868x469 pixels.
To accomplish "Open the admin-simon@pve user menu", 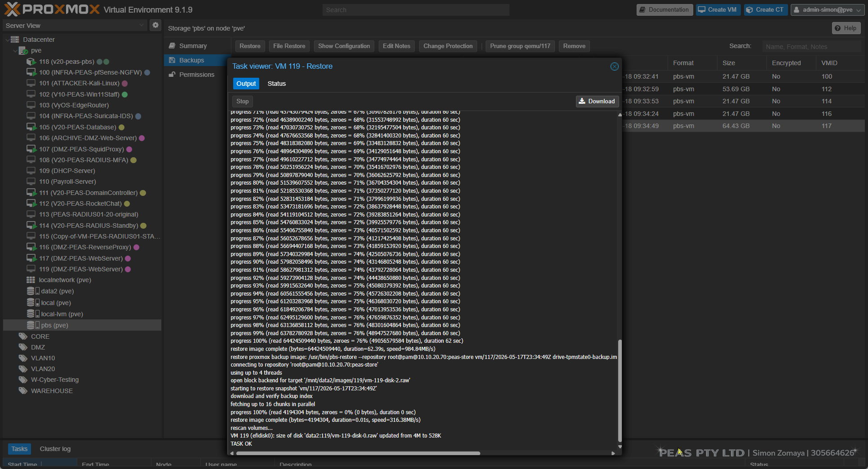I will coord(828,9).
